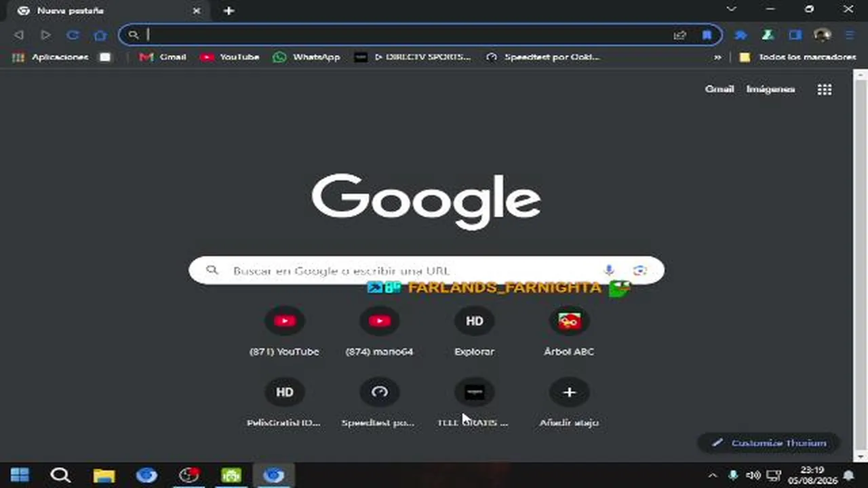Close the Nueva pestaña tab
This screenshot has height=488, width=868.
coord(197,11)
